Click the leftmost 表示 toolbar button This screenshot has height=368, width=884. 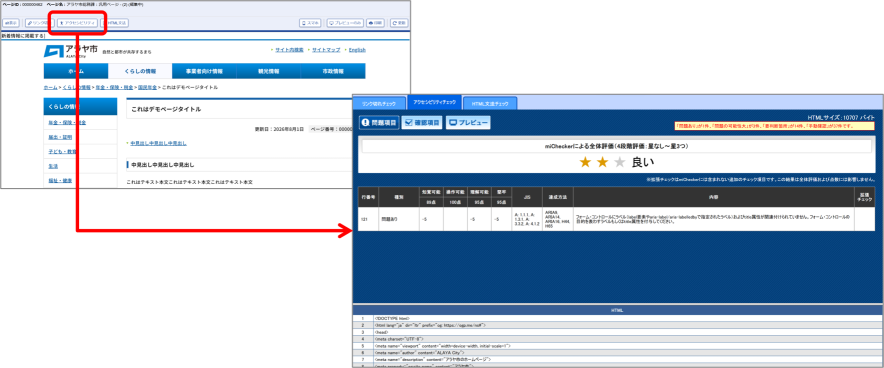point(11,23)
